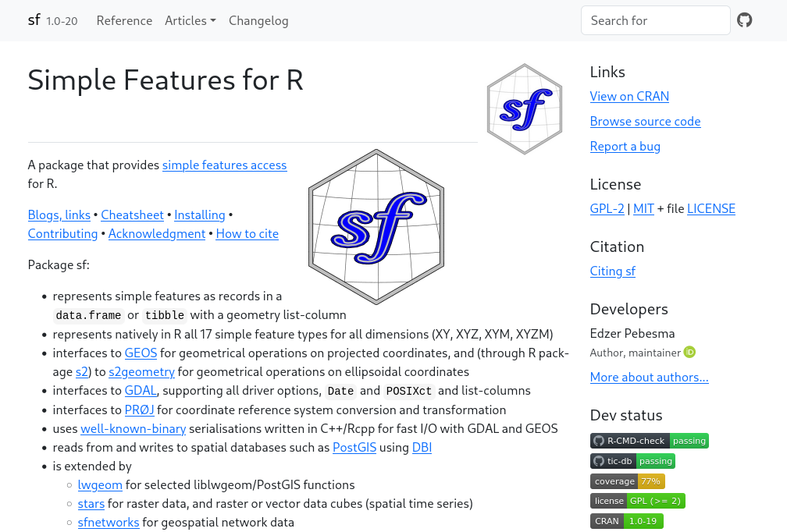Jump to the Installing section link
The height and width of the screenshot is (532, 787).
[x=200, y=215]
